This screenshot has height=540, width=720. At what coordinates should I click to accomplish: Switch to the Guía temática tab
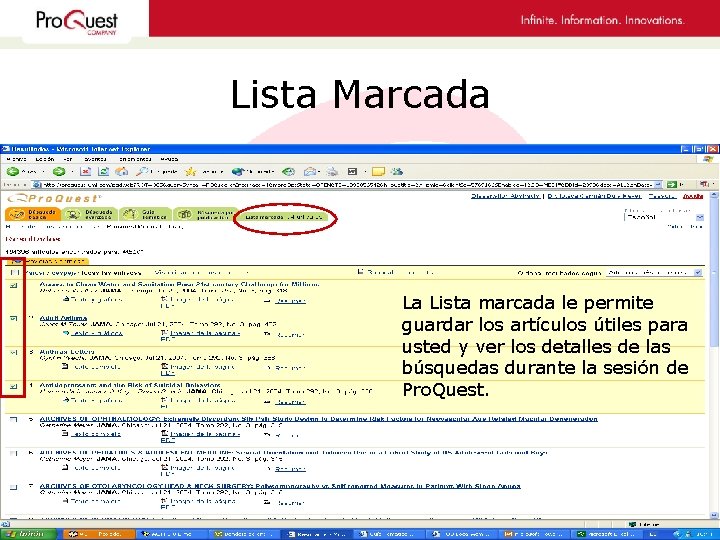tap(146, 214)
